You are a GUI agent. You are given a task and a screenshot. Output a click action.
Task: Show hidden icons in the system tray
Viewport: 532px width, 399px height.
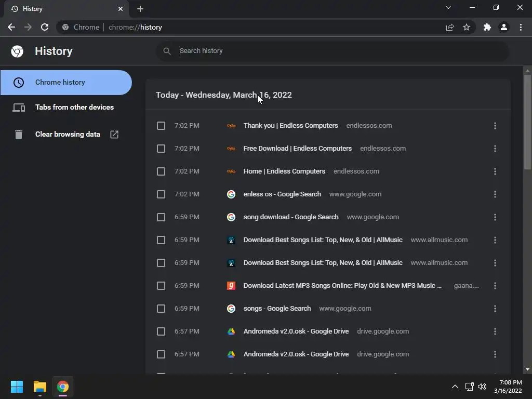(x=455, y=387)
